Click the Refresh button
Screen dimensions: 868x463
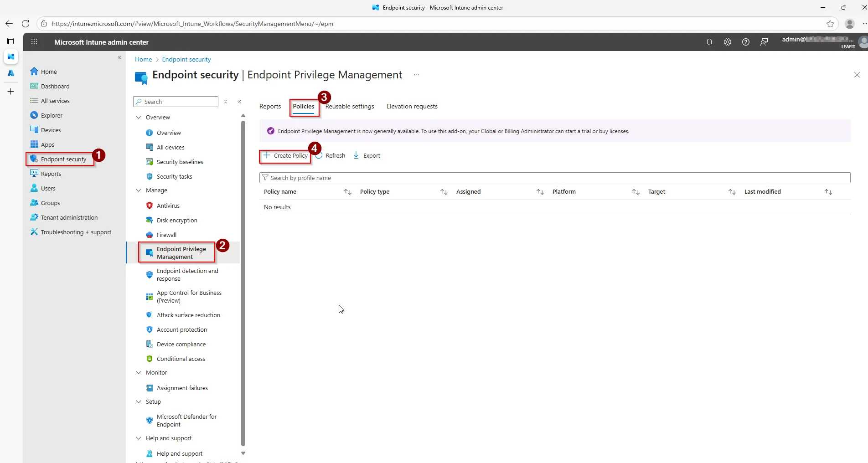(x=331, y=155)
